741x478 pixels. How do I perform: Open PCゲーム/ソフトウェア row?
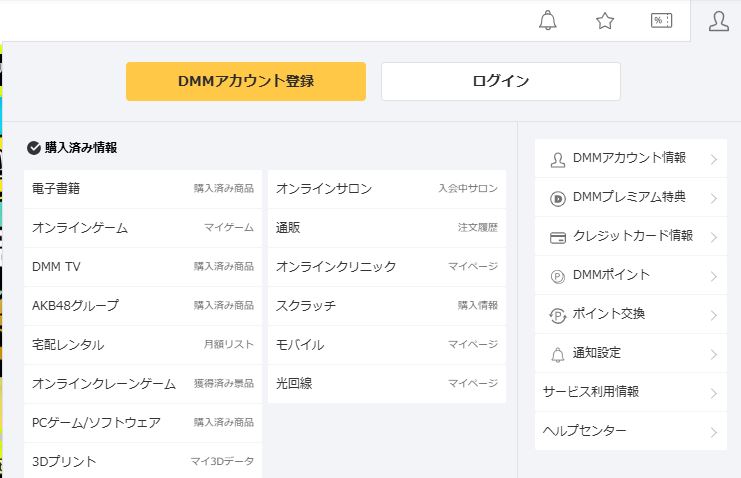coord(143,423)
